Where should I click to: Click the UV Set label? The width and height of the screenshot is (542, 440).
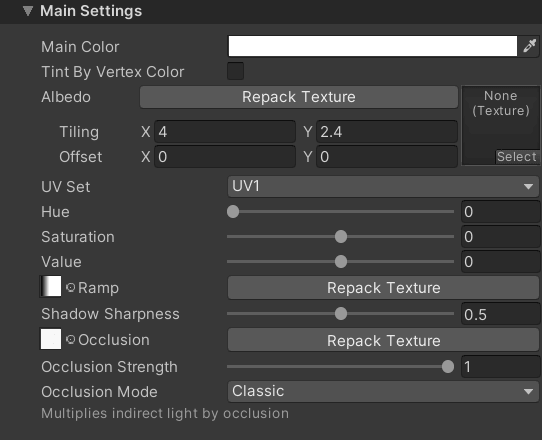pyautogui.click(x=66, y=187)
